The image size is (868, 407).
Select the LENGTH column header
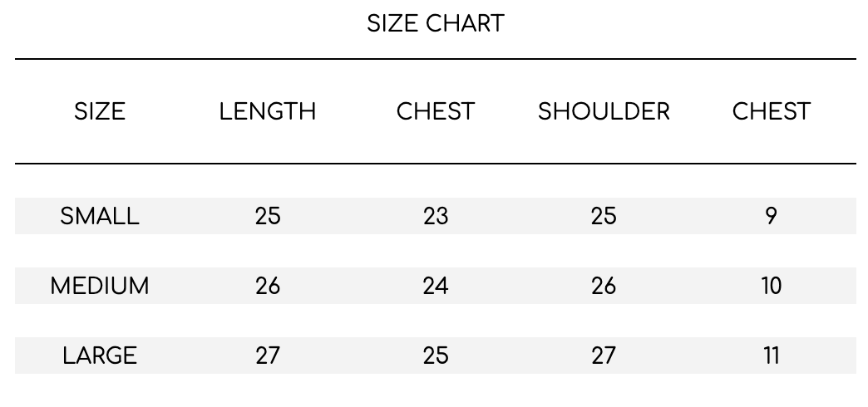[268, 111]
